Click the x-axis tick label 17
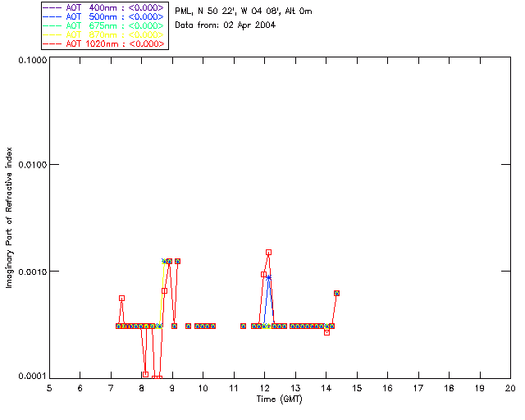Image resolution: width=525 pixels, height=420 pixels. click(418, 388)
